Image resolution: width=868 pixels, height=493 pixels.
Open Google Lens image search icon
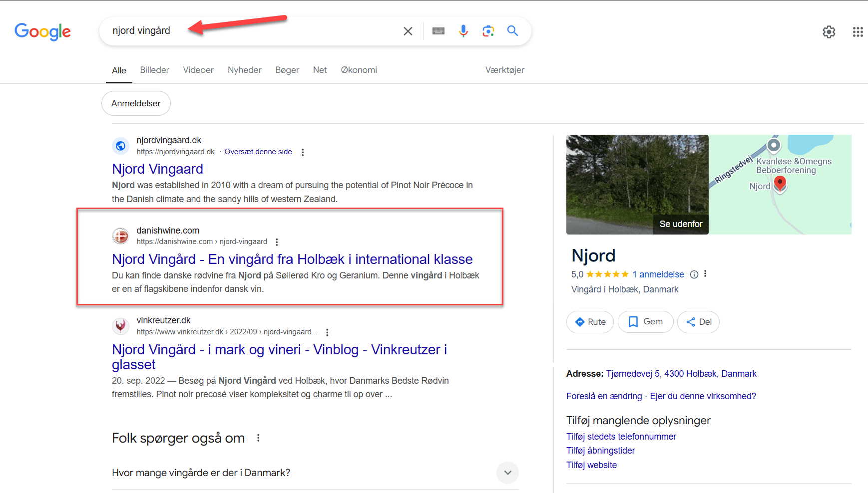(x=488, y=31)
